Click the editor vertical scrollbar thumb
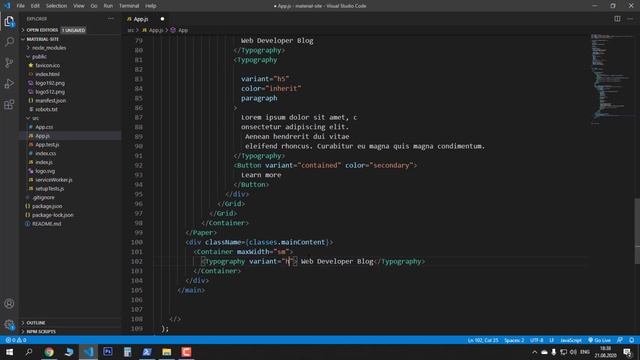Screen dimensions: 640x360 637,231
